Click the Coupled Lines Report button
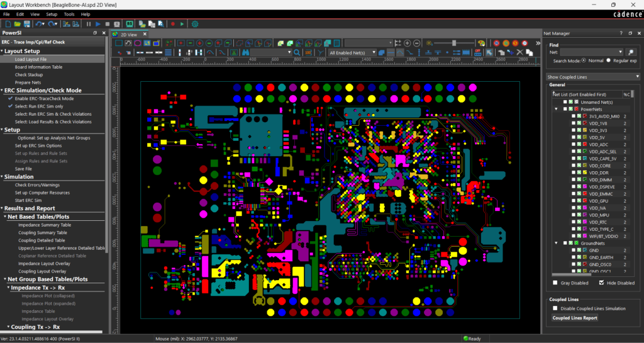The image size is (644, 343). [x=575, y=318]
